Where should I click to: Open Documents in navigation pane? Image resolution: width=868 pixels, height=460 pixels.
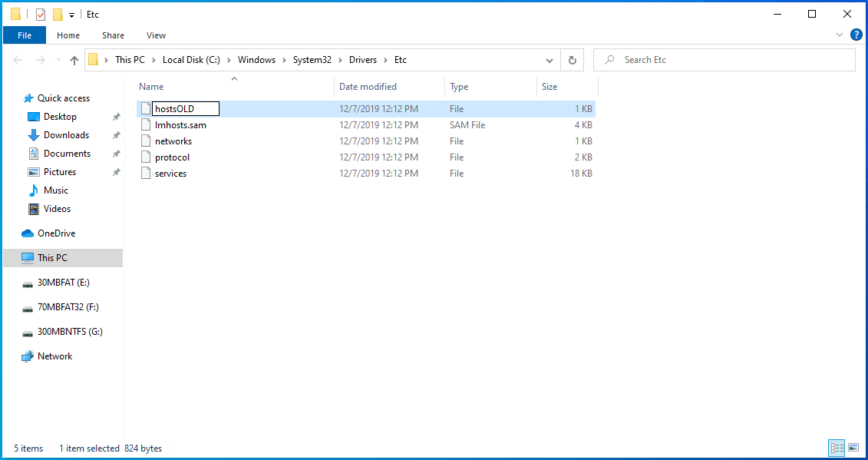(x=67, y=153)
